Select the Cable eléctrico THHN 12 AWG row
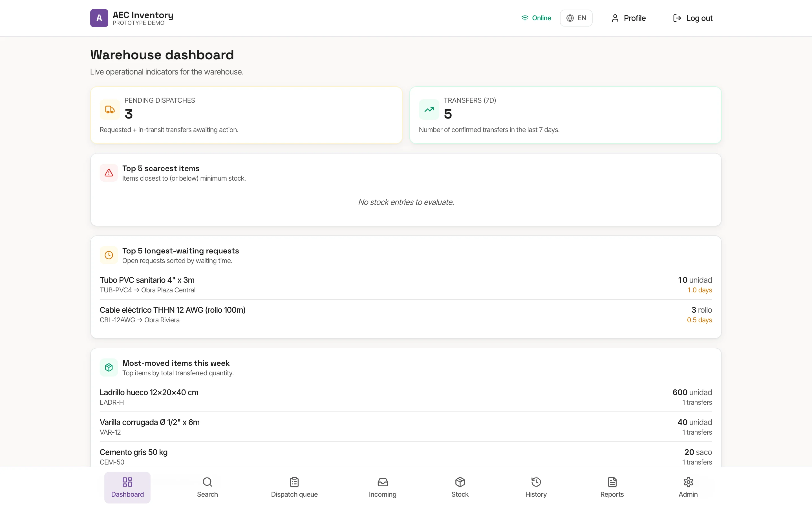This screenshot has width=812, height=508. point(406,315)
